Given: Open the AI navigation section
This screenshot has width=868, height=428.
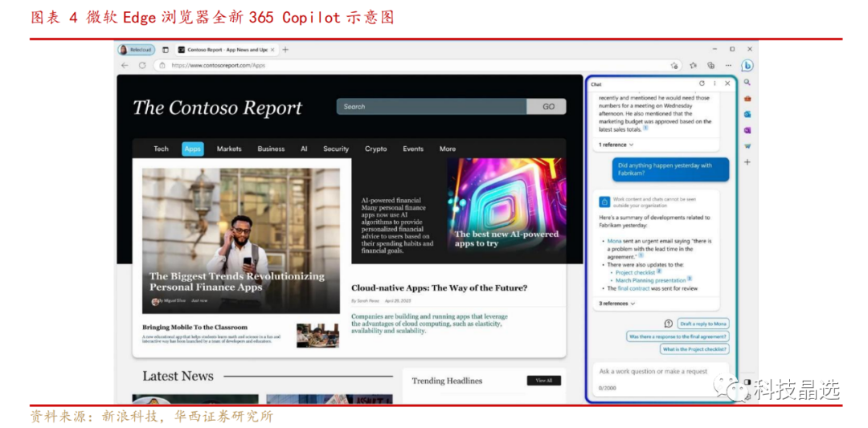Looking at the screenshot, I should (304, 149).
